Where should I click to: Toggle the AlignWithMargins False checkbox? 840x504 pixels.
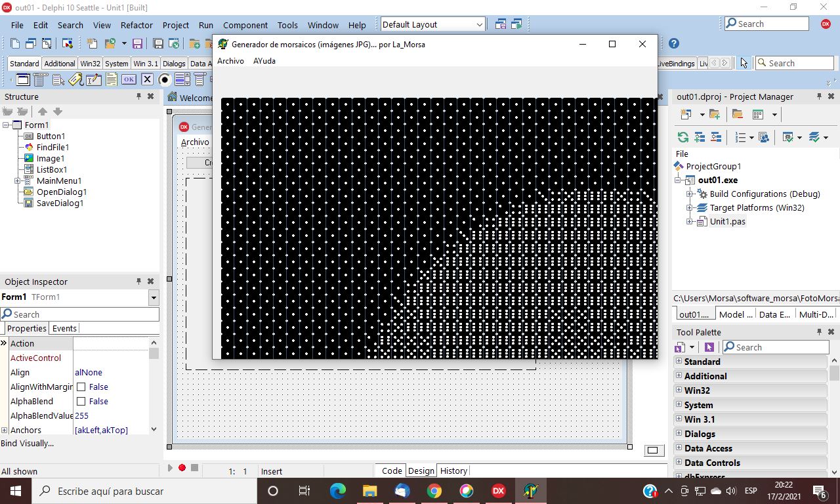coord(81,387)
